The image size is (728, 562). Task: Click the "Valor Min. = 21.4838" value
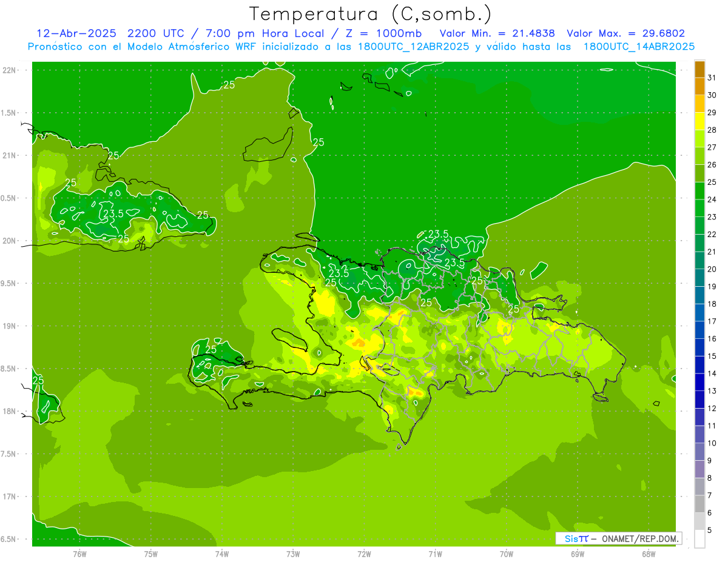497,33
